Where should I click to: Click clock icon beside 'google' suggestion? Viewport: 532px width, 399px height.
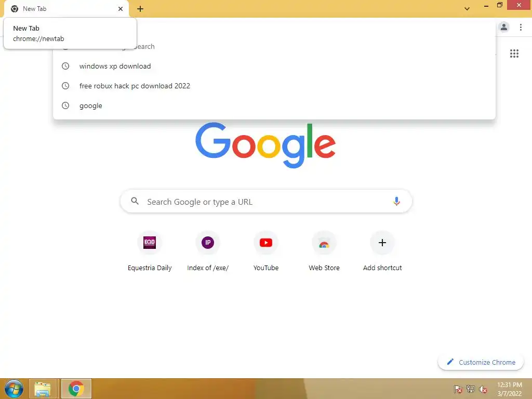coord(65,105)
